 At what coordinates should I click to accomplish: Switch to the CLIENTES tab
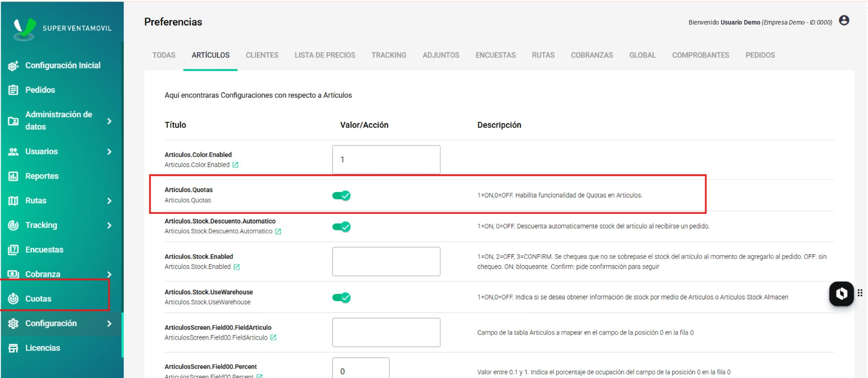pyautogui.click(x=262, y=55)
